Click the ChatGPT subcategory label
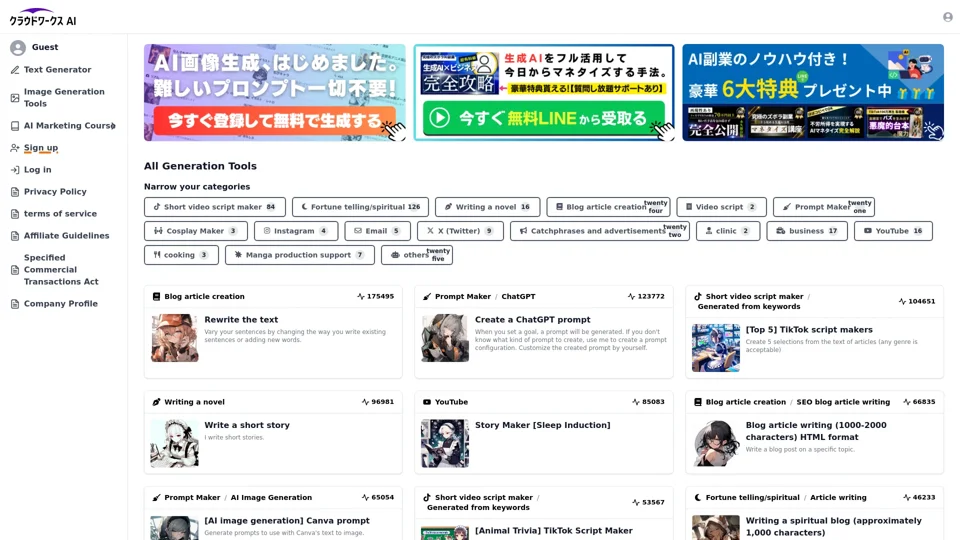960x540 pixels. click(x=518, y=296)
